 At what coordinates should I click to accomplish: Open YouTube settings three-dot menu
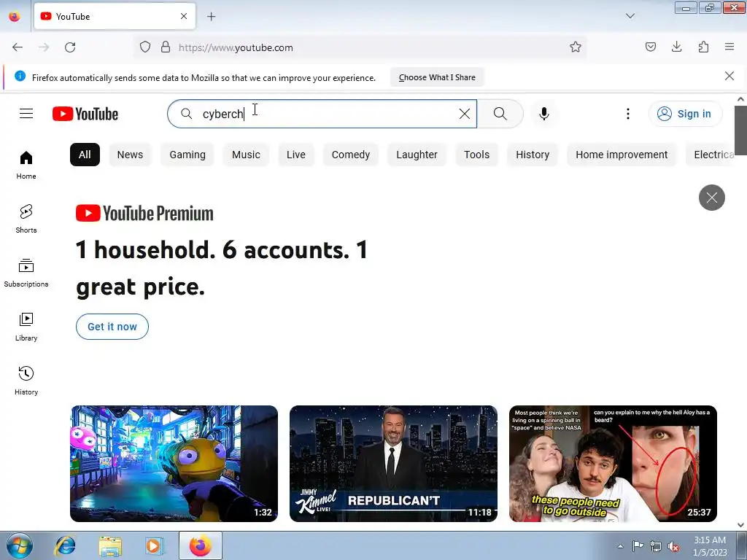coord(628,114)
